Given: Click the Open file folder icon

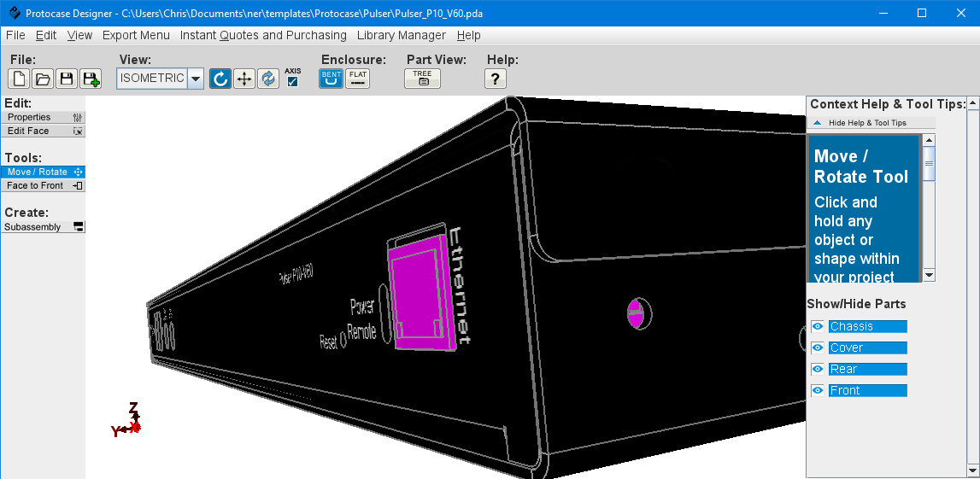Looking at the screenshot, I should [43, 79].
